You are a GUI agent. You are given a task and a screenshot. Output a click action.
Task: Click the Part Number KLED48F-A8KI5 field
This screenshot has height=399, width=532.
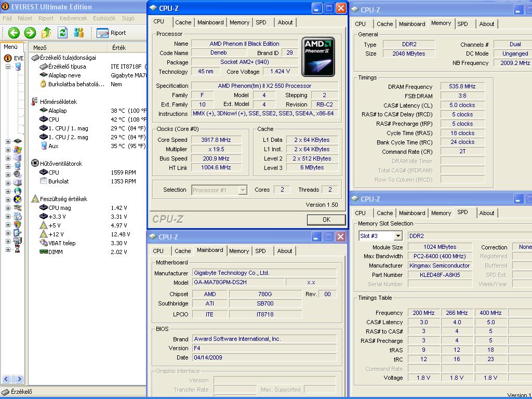440,275
